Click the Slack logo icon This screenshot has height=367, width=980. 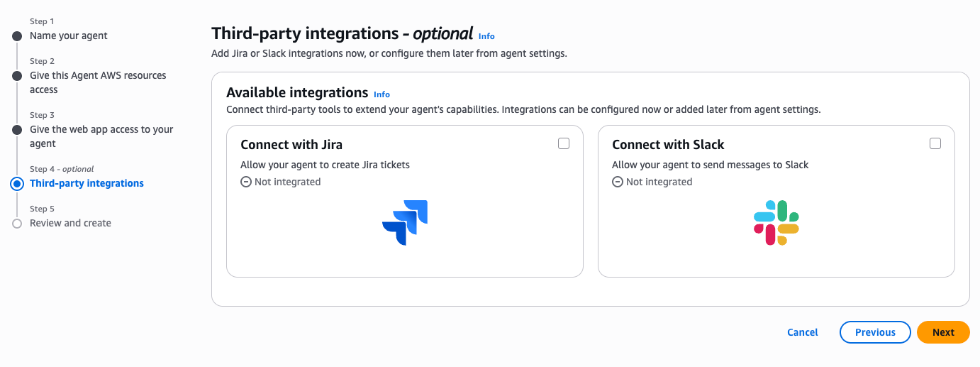(776, 223)
